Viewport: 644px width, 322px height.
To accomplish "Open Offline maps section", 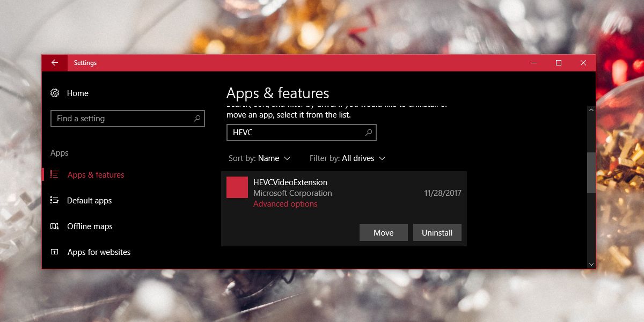I will click(x=90, y=226).
